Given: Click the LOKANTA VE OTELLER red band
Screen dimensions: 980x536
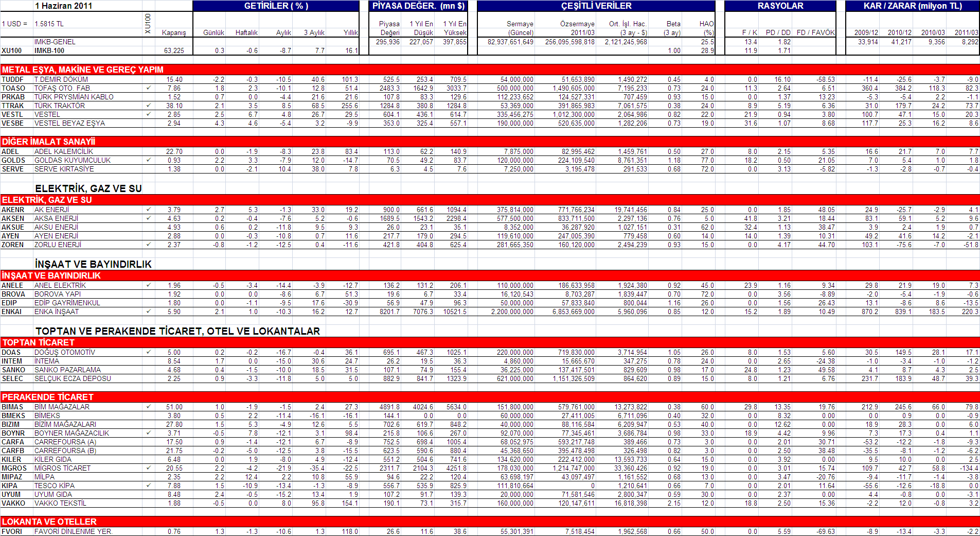Looking at the screenshot, I should pyautogui.click(x=490, y=522).
